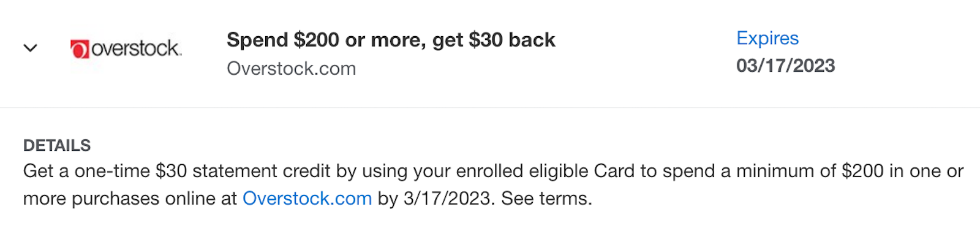This screenshot has width=980, height=228.
Task: Click the DETAILS heading
Action: coord(57,145)
